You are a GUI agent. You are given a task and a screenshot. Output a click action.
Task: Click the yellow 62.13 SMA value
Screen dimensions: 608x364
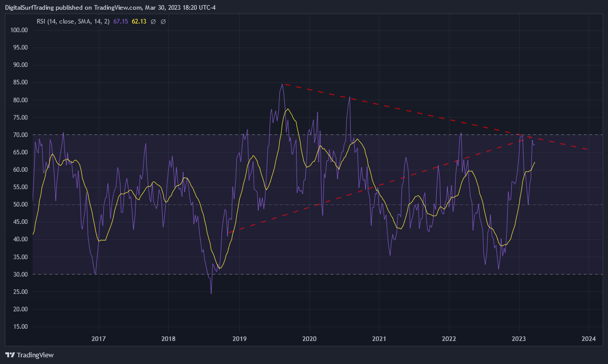(139, 21)
